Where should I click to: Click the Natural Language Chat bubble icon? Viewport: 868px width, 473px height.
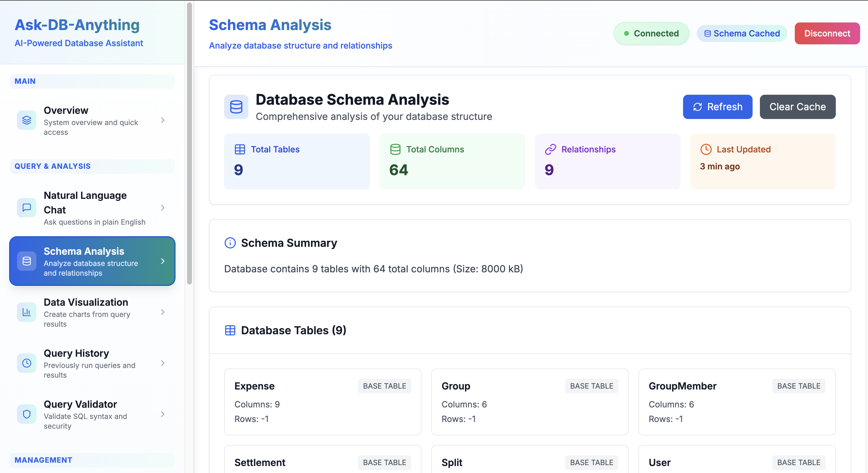[x=27, y=208]
